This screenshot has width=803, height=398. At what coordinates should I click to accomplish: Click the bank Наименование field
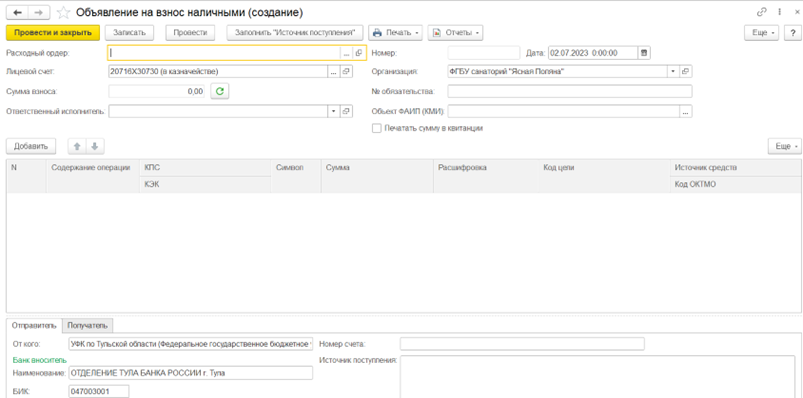point(191,373)
